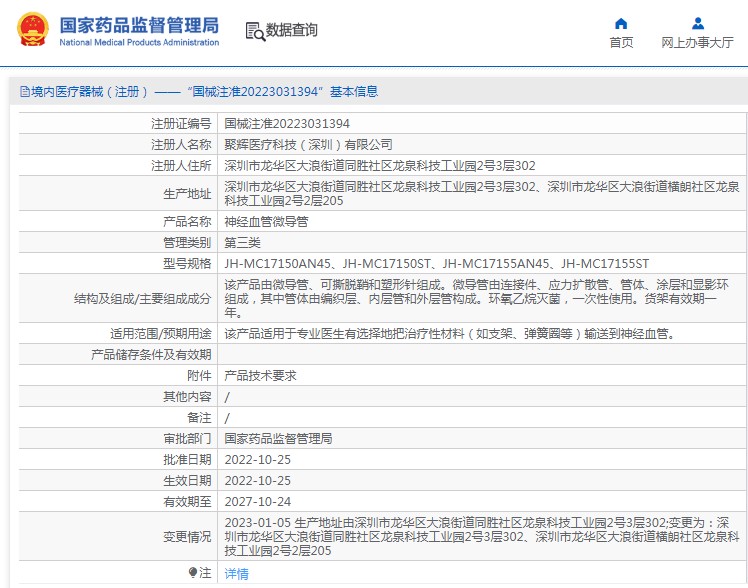Click the JH-MC17150AN45 model specification row
The height and width of the screenshot is (588, 748).
tap(436, 264)
